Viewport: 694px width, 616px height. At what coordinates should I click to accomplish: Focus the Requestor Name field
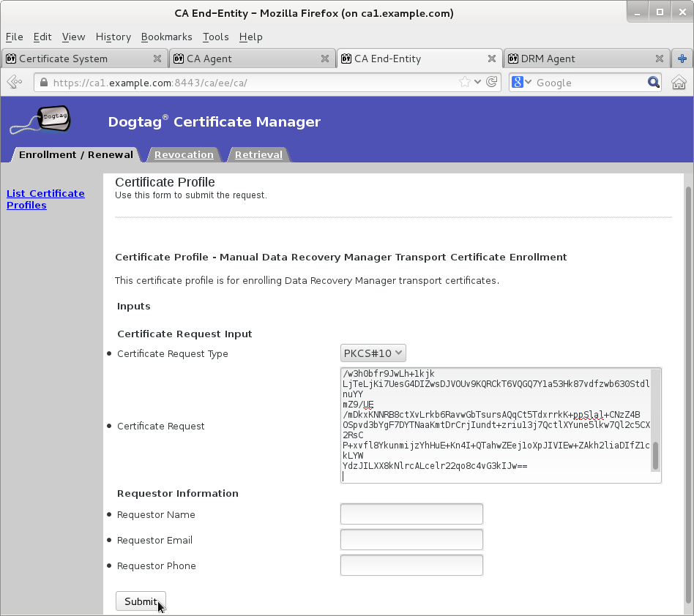pos(411,514)
